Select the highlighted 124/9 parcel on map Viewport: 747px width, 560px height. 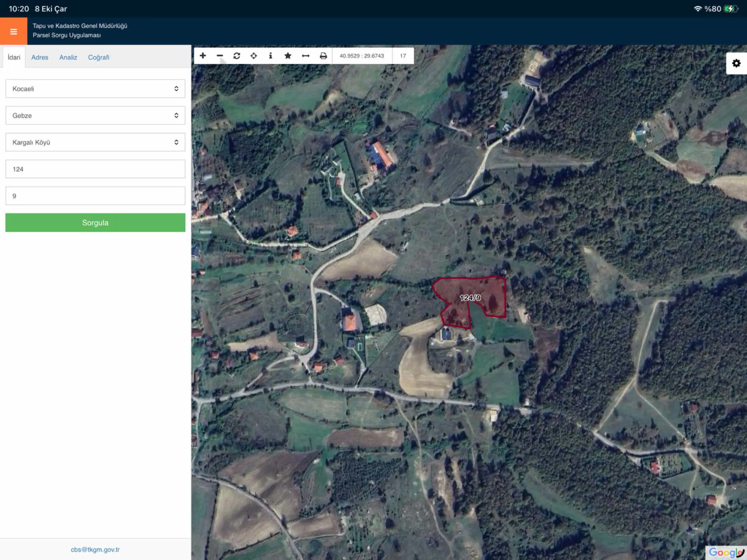pos(470,298)
